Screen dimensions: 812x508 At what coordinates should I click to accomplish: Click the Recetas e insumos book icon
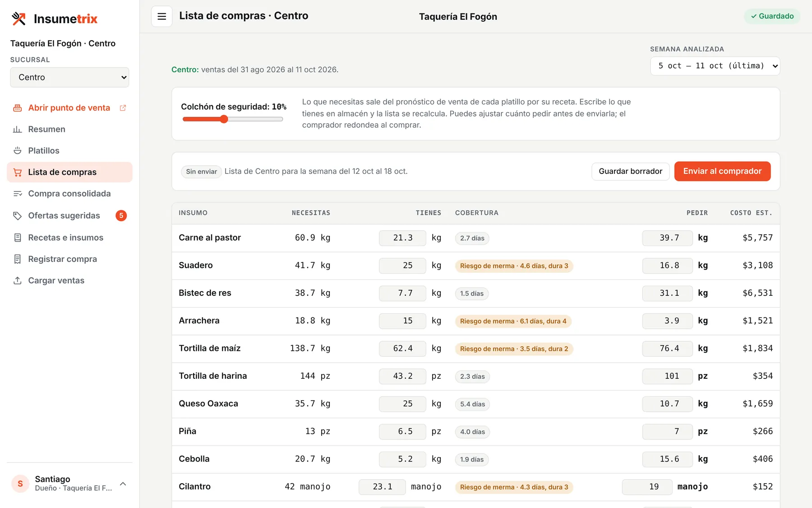(18, 238)
